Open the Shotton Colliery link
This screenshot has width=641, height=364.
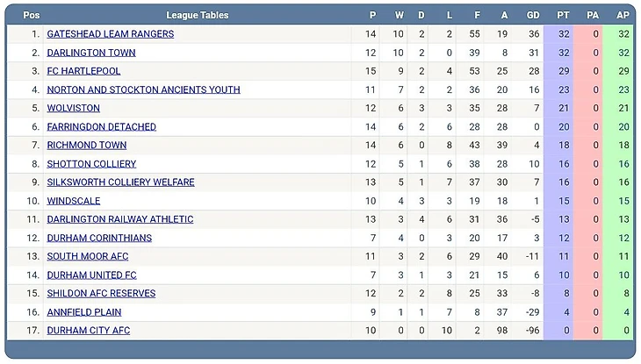pos(91,164)
